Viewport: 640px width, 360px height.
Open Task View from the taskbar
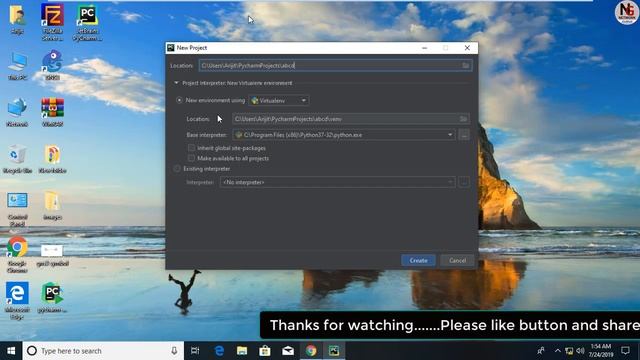click(x=195, y=351)
